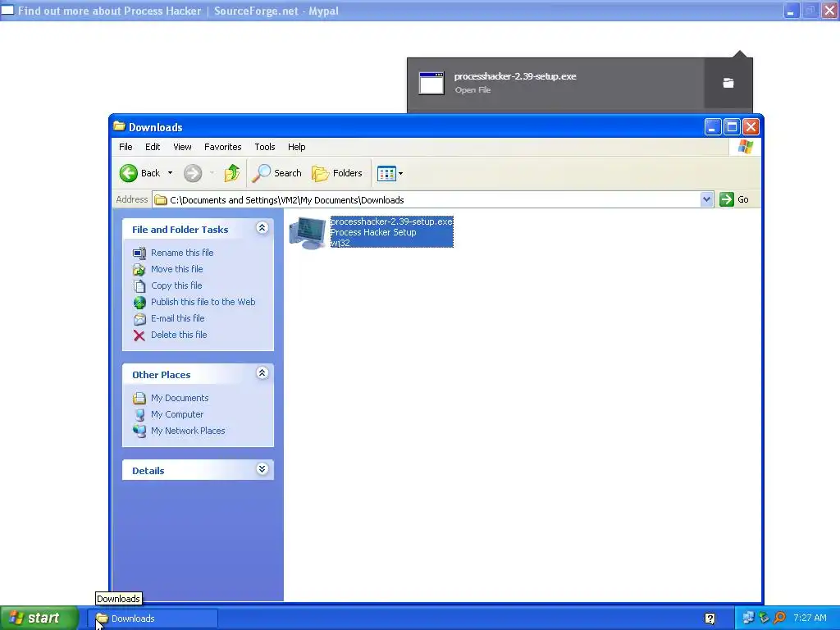This screenshot has height=630, width=840.
Task: Open the File menu
Action: point(126,147)
